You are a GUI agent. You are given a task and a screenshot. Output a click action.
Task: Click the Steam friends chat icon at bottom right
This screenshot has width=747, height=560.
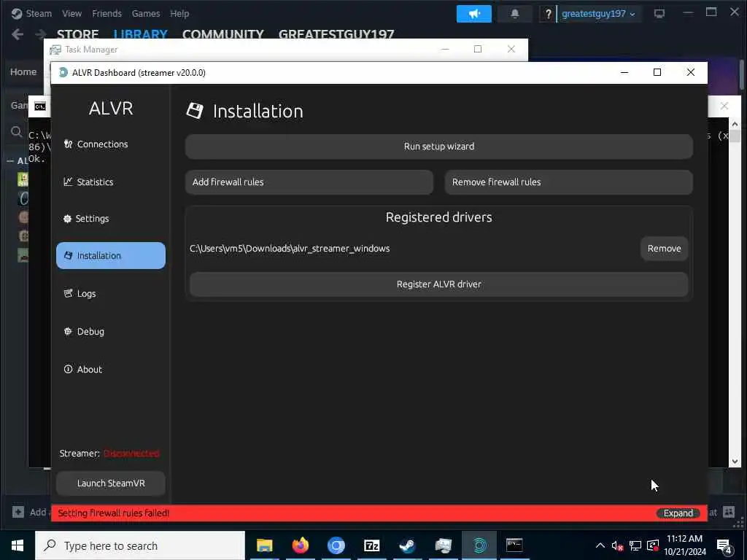[x=729, y=512]
